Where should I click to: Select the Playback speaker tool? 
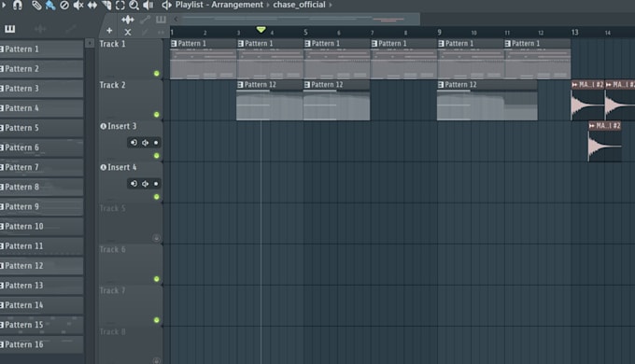148,6
